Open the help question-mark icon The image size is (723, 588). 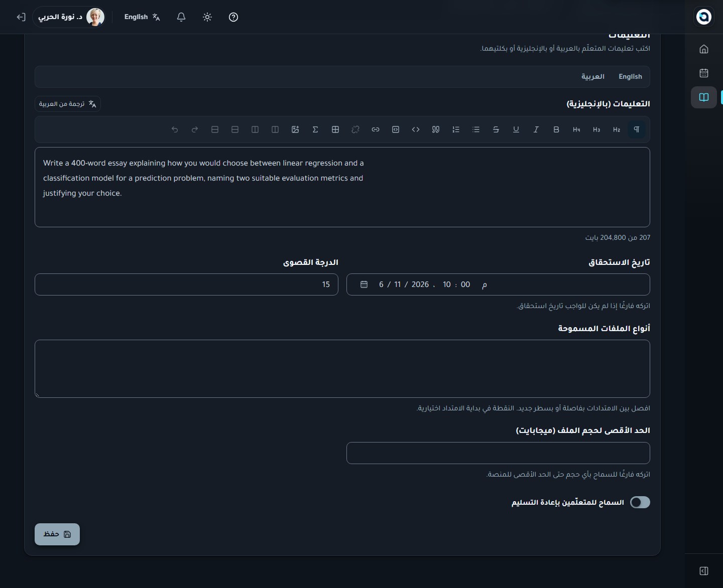[x=233, y=17]
